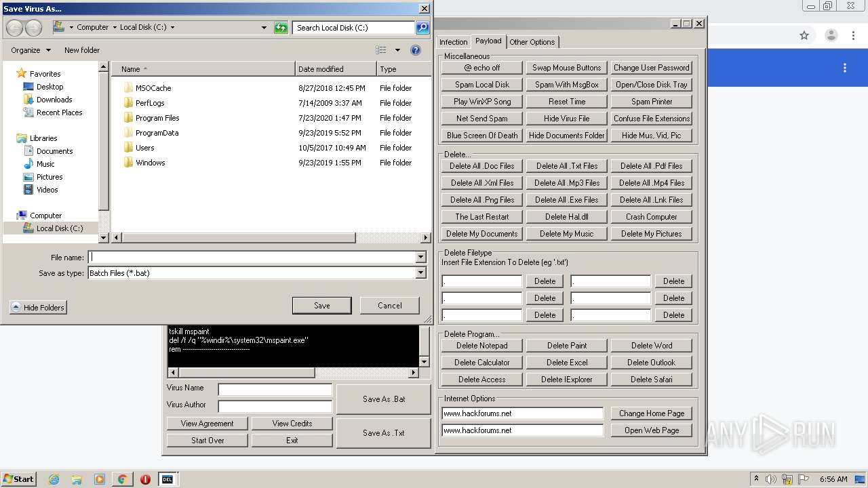The height and width of the screenshot is (488, 868).
Task: Click the green refresh button beside address bar
Action: (281, 28)
